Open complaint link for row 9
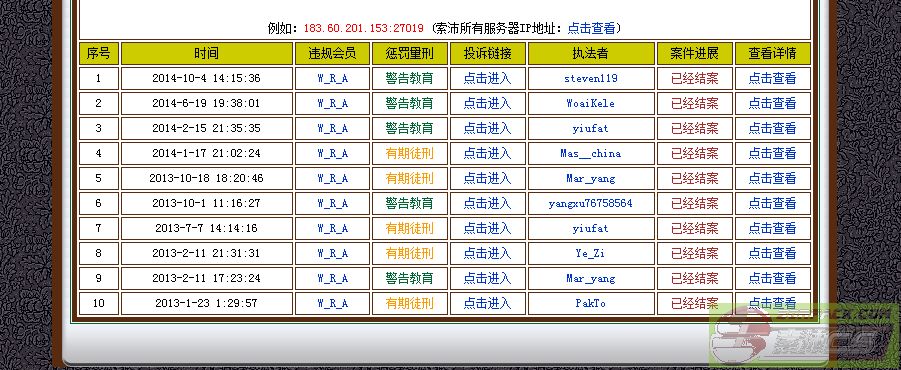 point(487,278)
